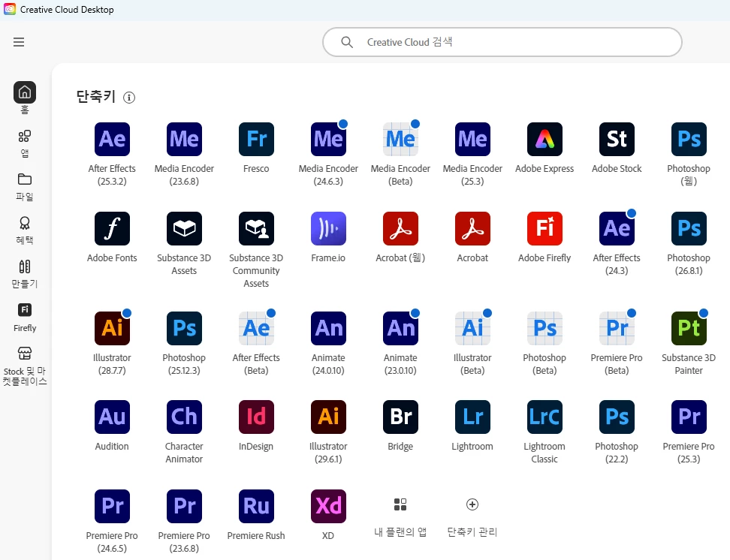
Task: Launch Photoshop (26.8.1)
Action: pyautogui.click(x=689, y=228)
